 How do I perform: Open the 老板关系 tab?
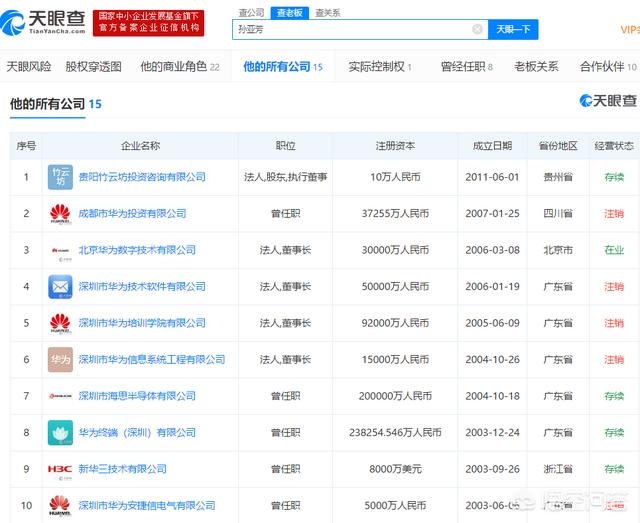(536, 66)
